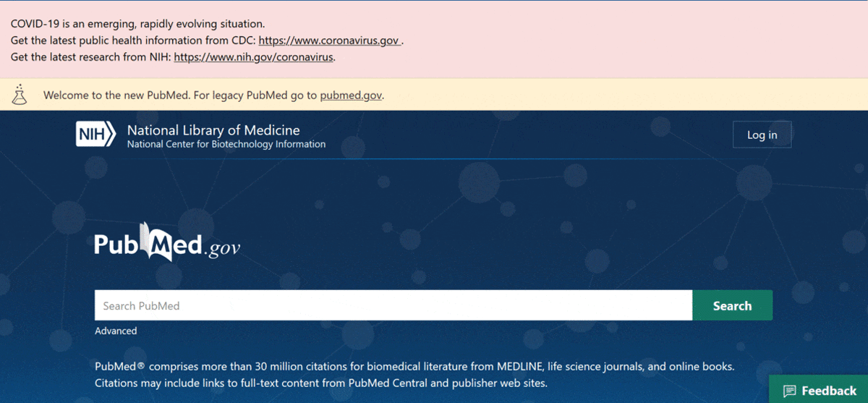
Task: Click the 'Citations may include links' sentence
Action: coord(321,383)
